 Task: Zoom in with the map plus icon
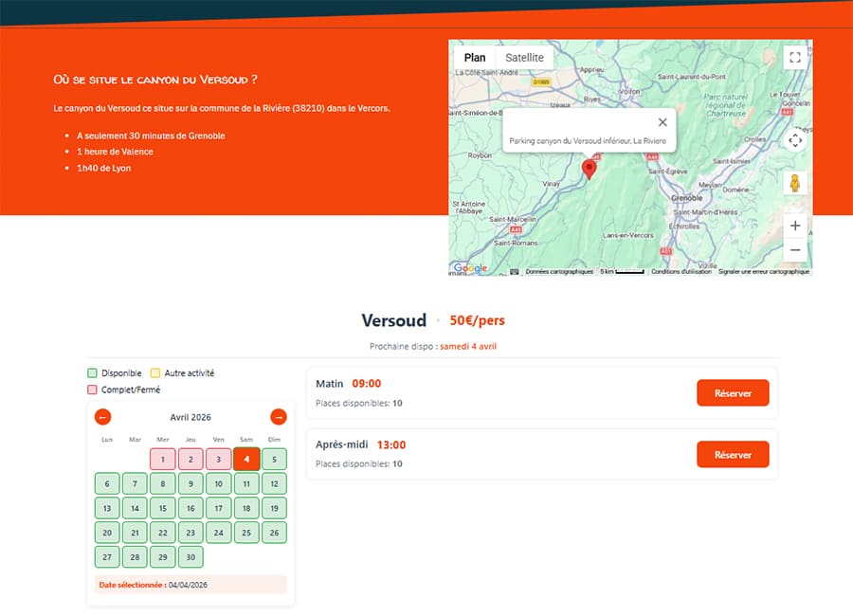tap(795, 226)
